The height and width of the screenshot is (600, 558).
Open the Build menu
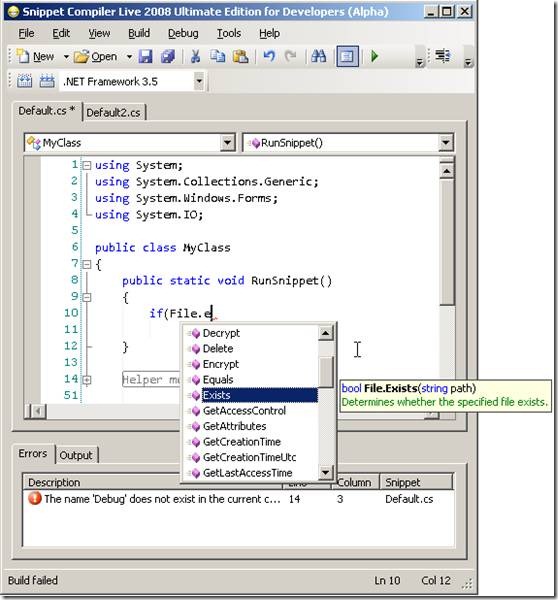tap(139, 34)
